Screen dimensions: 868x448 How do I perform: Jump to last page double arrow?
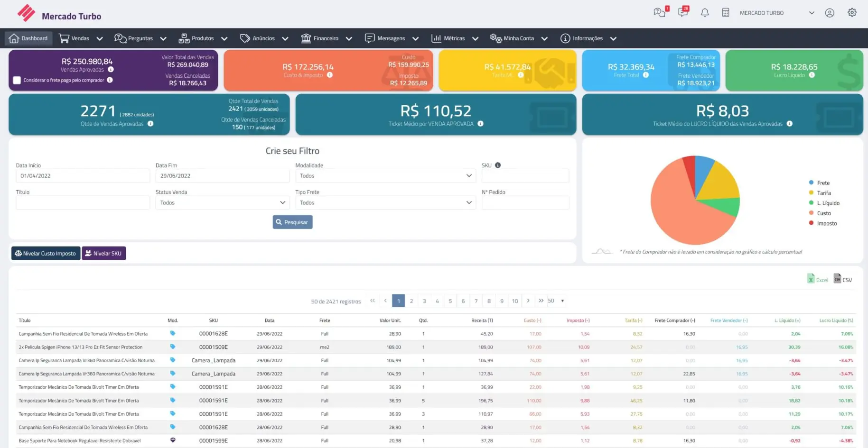coord(541,301)
